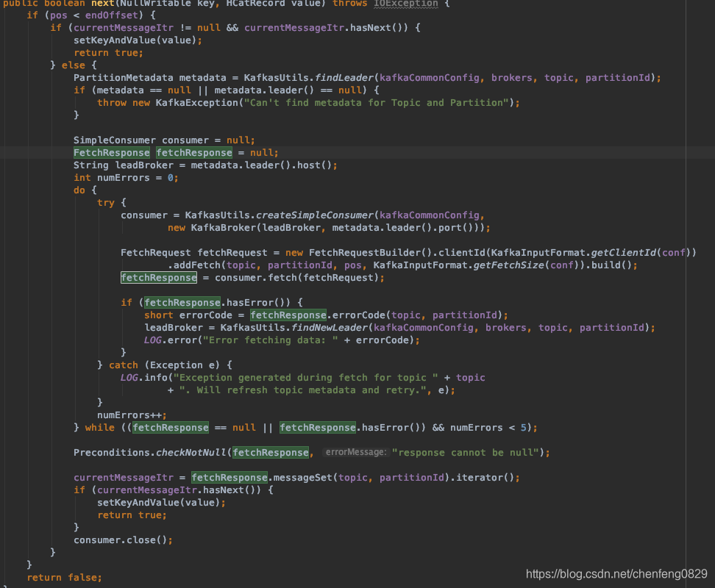Image resolution: width=715 pixels, height=588 pixels.
Task: Click the throw keyword
Action: pos(112,102)
